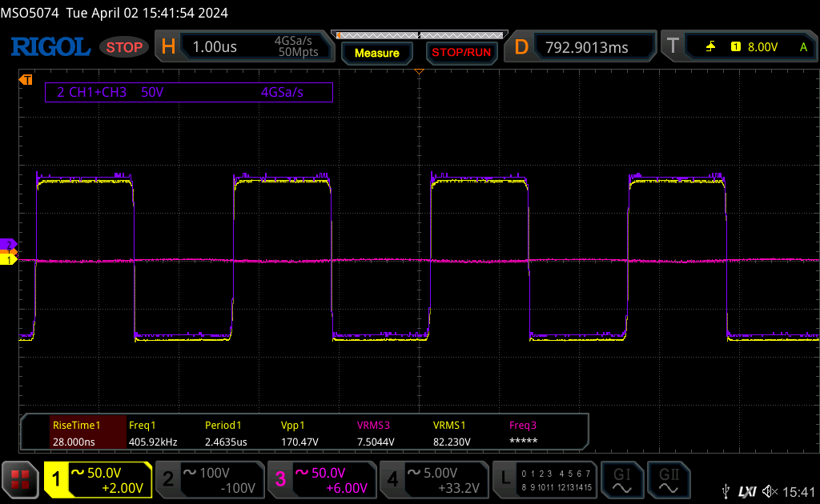Toggle generator GII output
Viewport: 820px width, 504px height.
coord(669,480)
